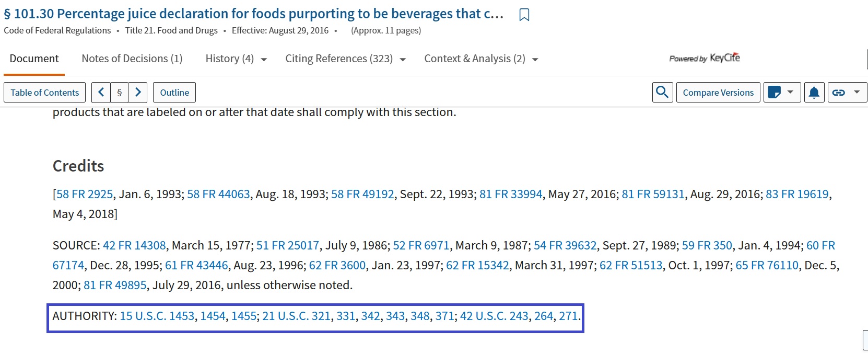Go to the next section
The height and width of the screenshot is (353, 868).
(x=138, y=92)
